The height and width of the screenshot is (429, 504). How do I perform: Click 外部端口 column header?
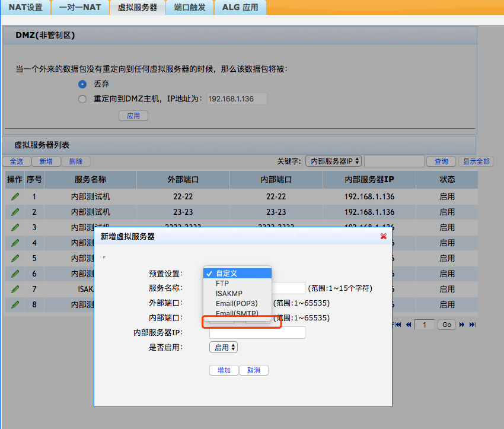183,179
